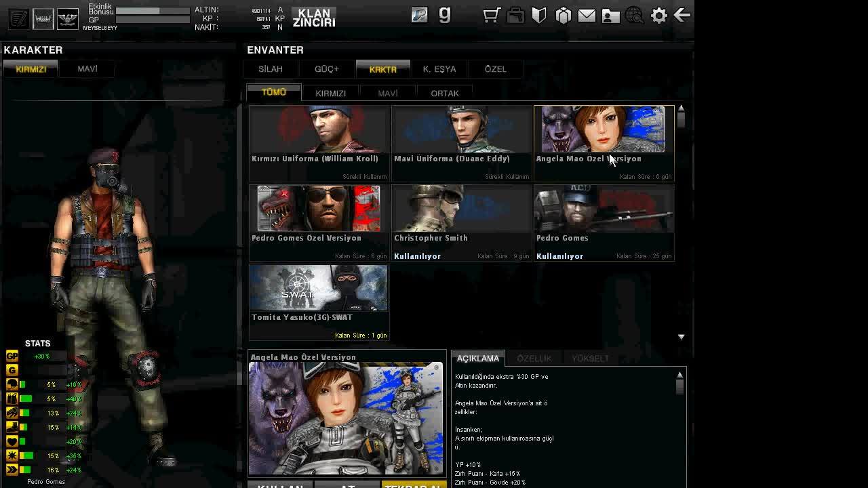Click the clan emblem icon

[x=43, y=18]
